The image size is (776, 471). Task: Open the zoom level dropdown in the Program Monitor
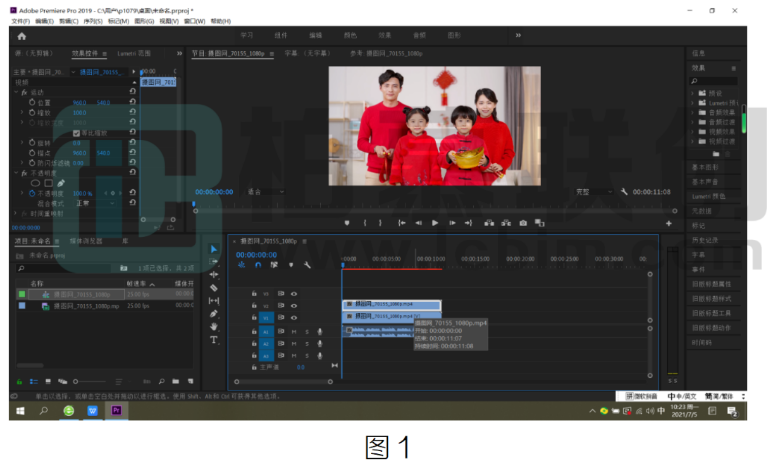(x=266, y=192)
